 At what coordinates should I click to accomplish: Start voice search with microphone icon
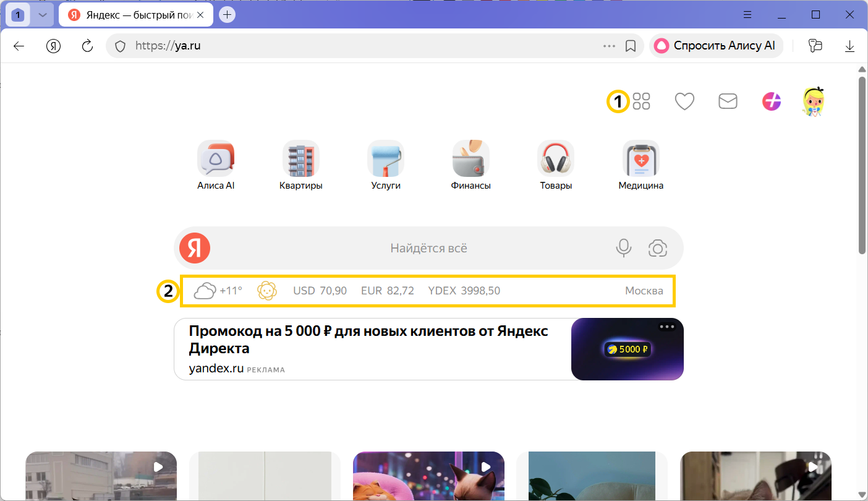point(624,248)
